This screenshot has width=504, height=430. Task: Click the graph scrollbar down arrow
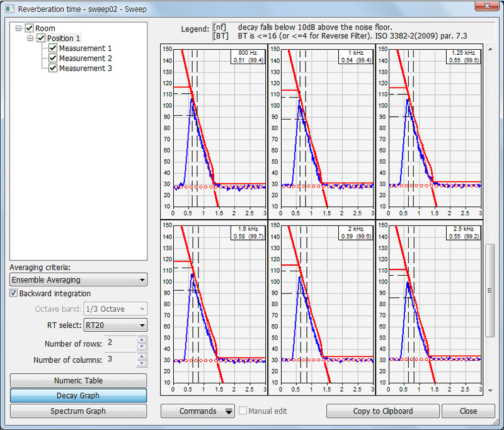[x=490, y=390]
